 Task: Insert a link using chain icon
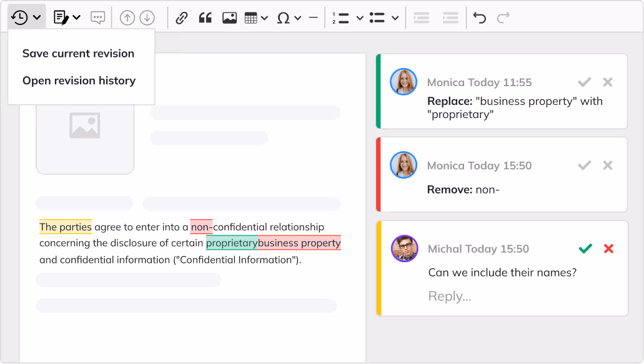coord(182,17)
